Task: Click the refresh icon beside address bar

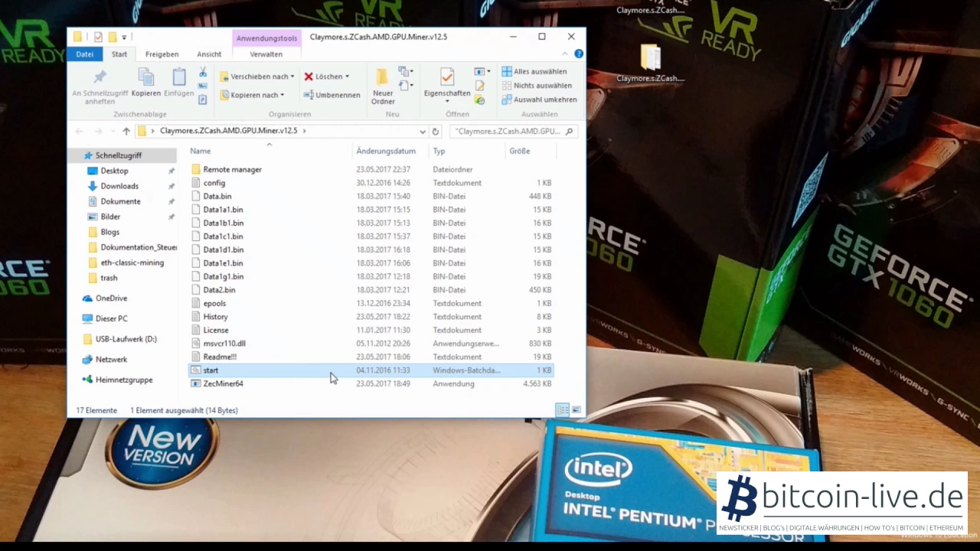Action: (436, 131)
